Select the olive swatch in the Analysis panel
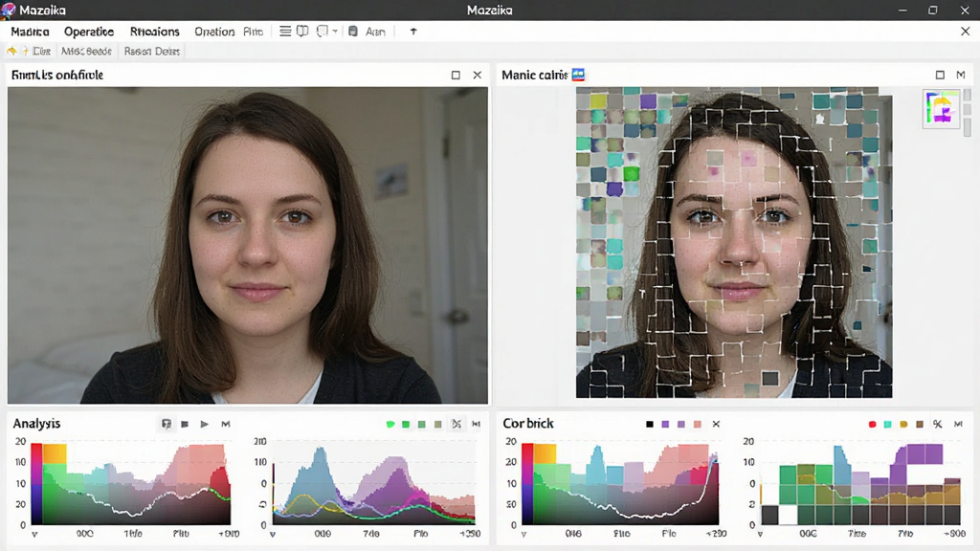Viewport: 980px width, 551px height. pyautogui.click(x=438, y=424)
